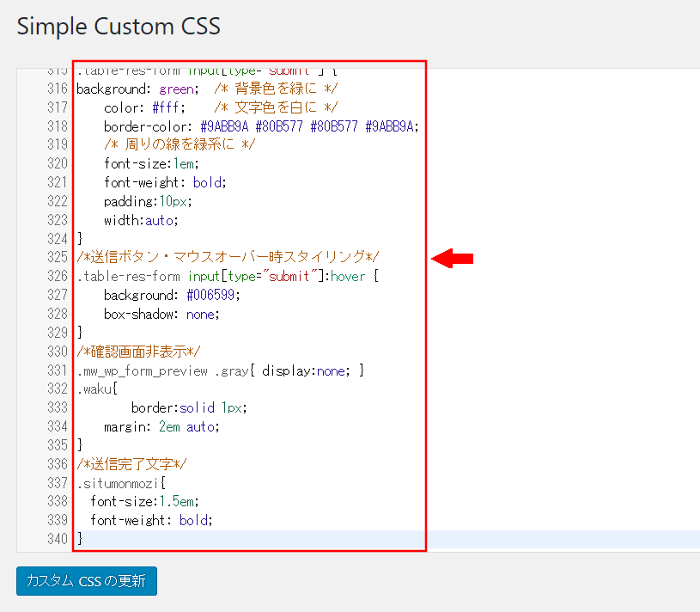Click line number 340 in the gutter
The image size is (700, 612).
pos(57,539)
